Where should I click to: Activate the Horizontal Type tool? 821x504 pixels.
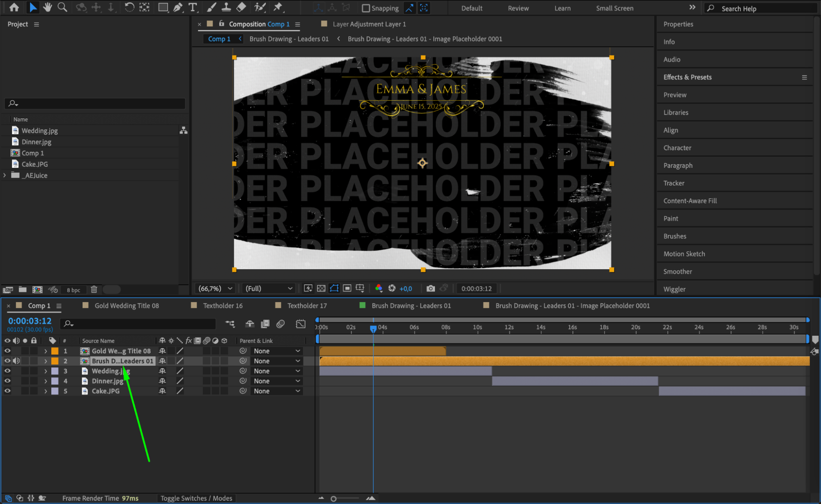tap(192, 7)
